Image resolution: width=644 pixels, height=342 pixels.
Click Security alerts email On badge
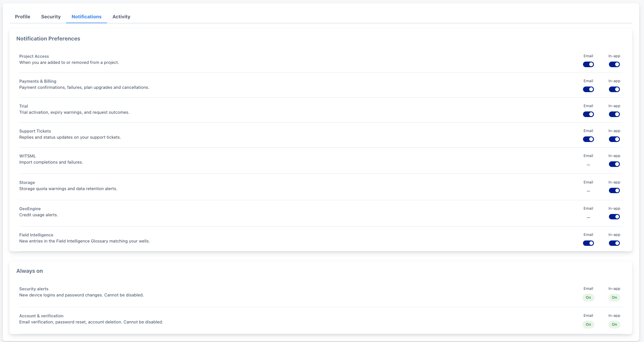[x=588, y=297]
